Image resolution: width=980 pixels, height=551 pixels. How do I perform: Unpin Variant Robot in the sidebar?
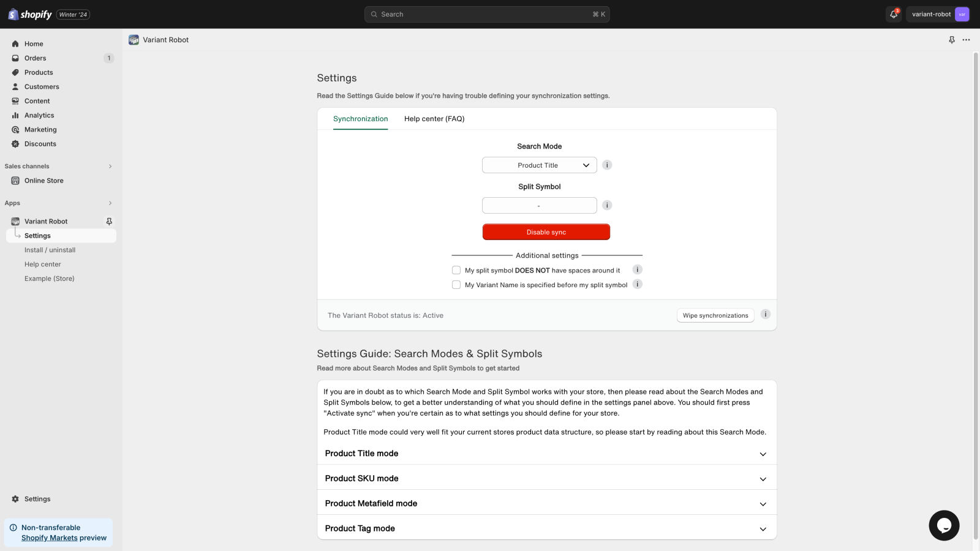coord(109,222)
